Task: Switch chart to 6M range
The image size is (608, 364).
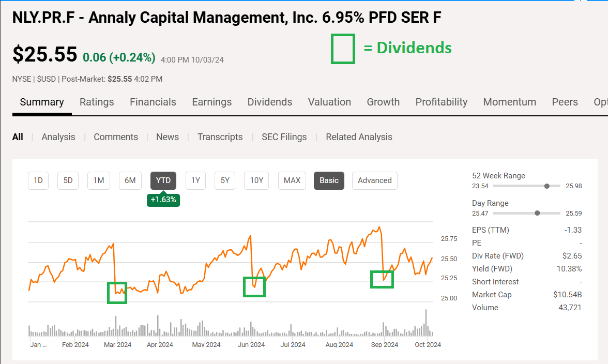Action: 130,180
